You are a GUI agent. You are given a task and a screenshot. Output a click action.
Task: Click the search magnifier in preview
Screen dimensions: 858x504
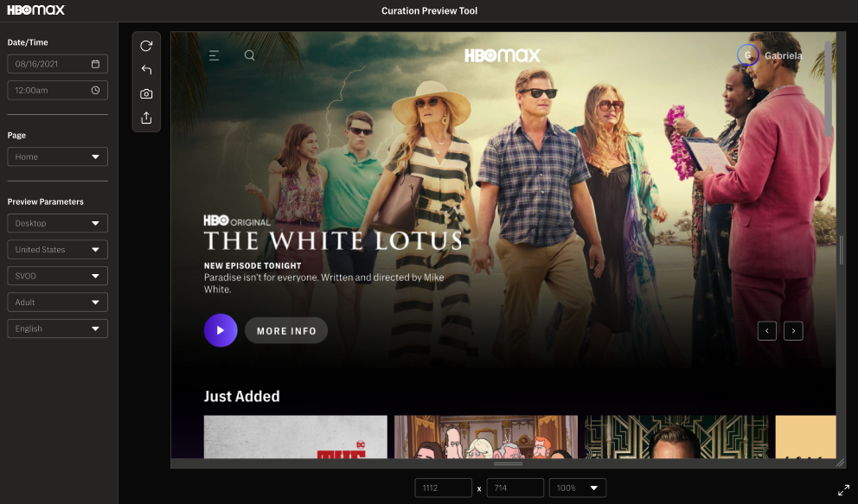[249, 55]
